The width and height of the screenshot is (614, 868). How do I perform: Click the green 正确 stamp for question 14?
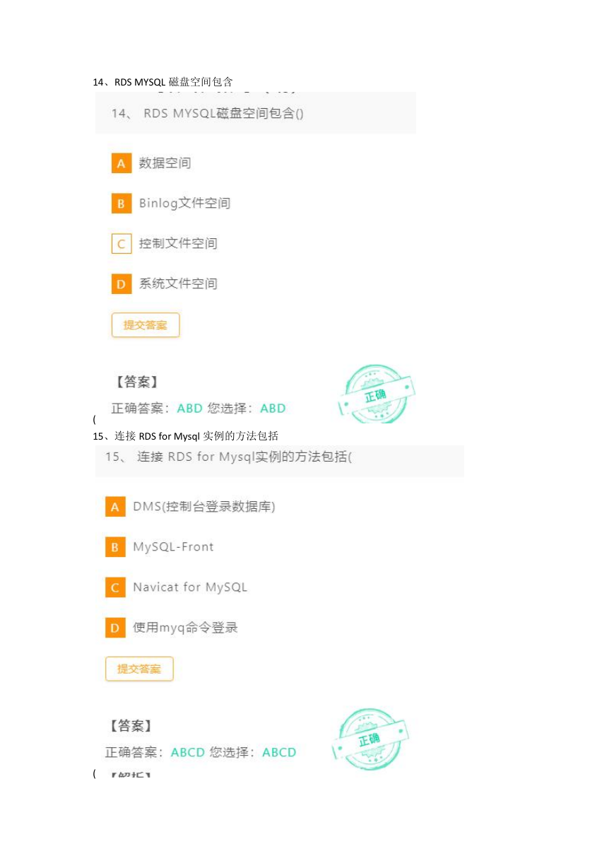[377, 394]
